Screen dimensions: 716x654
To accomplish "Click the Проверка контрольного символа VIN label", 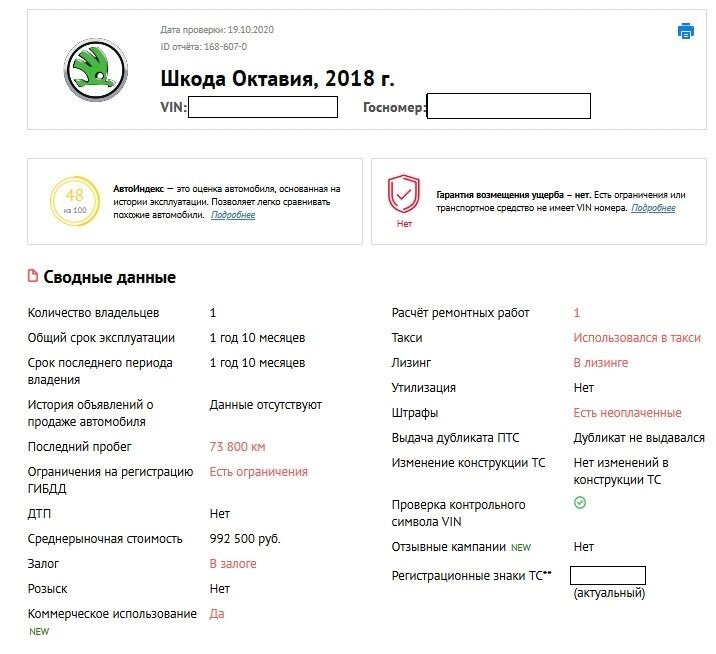I will click(458, 513).
